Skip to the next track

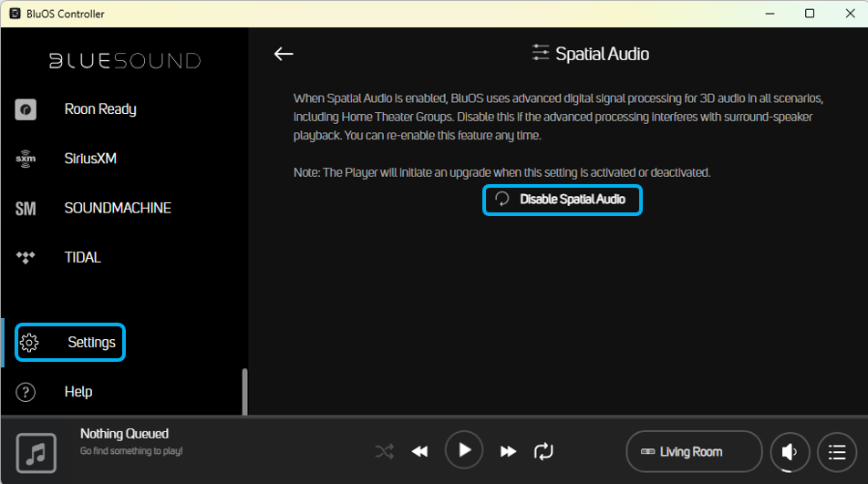[x=508, y=451]
